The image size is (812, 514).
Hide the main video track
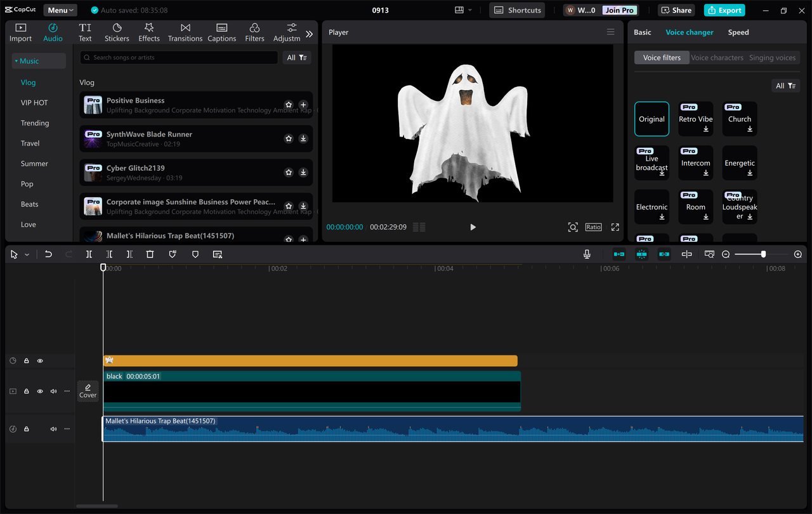tap(40, 391)
